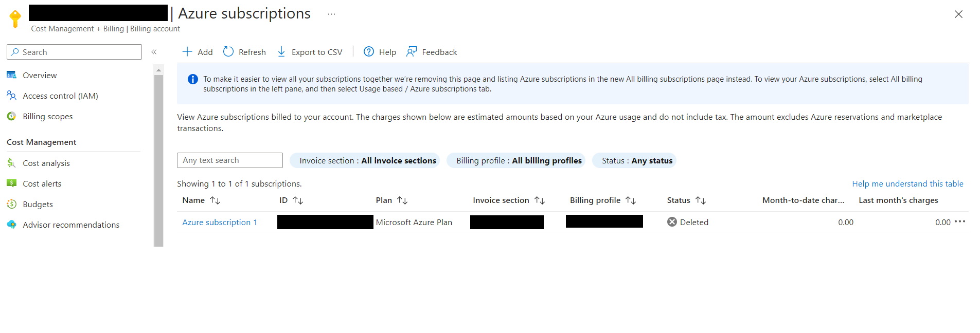Viewport: 980px width, 333px height.
Task: Click the Export to CSV download icon
Action: pyautogui.click(x=281, y=52)
